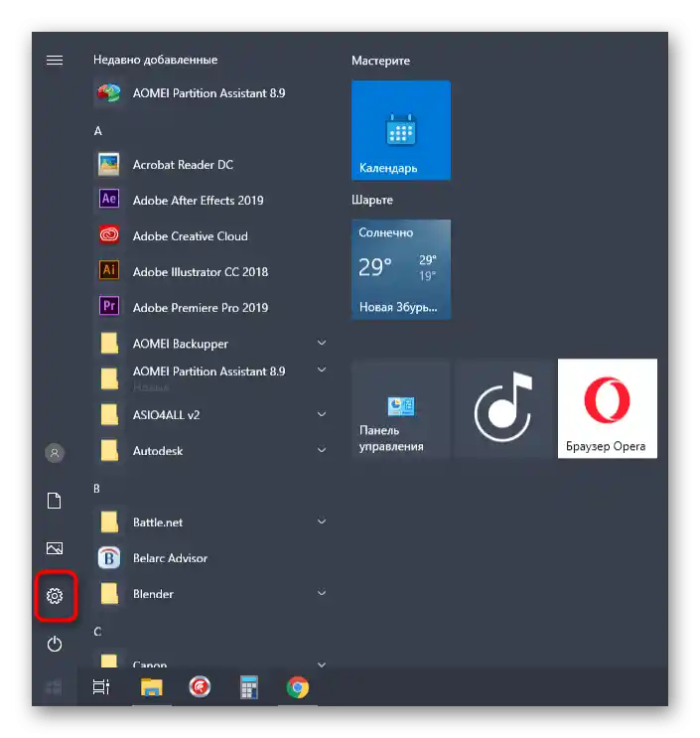
Task: Expand the AOMEI Backupper folder chevron
Action: [322, 343]
